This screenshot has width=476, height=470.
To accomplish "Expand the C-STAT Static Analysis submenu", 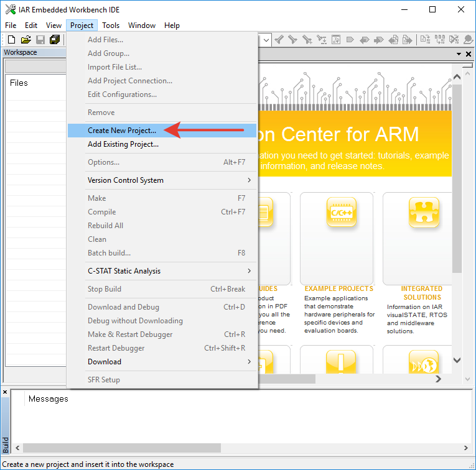I will pos(249,271).
